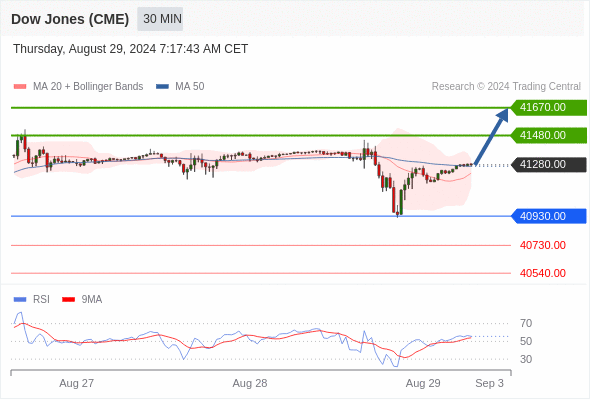The height and width of the screenshot is (400, 590).
Task: Click the 30 MIN timeframe button
Action: pyautogui.click(x=160, y=19)
